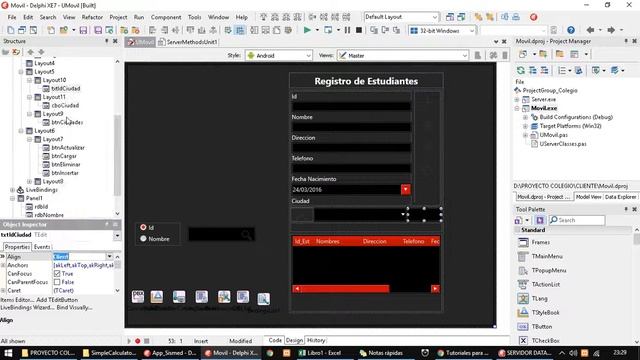Click the red stop icon beside the layout tools
The height and width of the screenshot is (360, 640).
tap(533, 17)
